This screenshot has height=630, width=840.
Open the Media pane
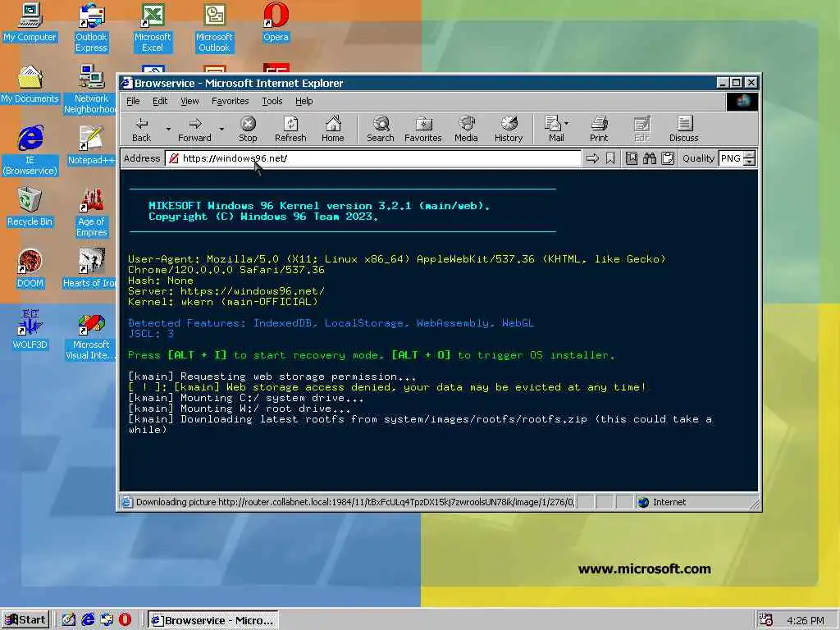pyautogui.click(x=466, y=130)
